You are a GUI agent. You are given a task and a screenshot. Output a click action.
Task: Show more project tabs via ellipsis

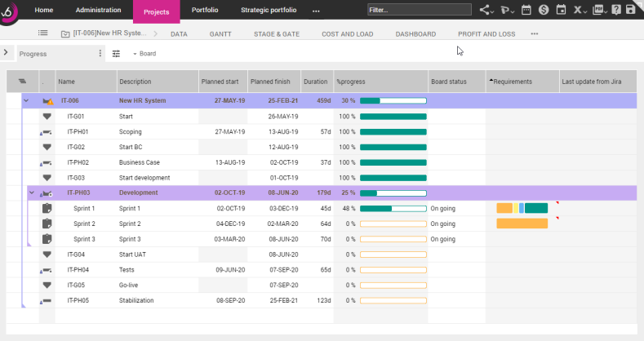pyautogui.click(x=535, y=33)
